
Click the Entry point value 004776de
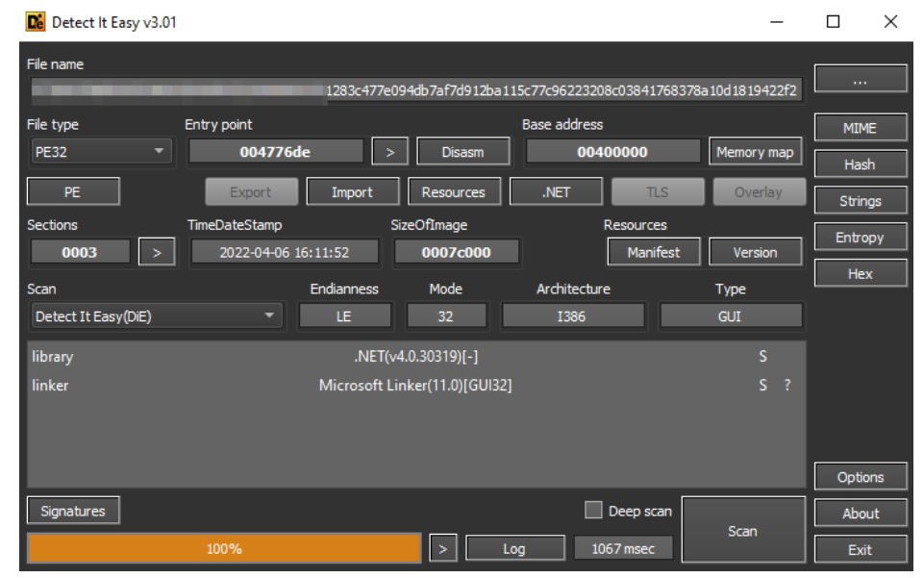(x=275, y=152)
